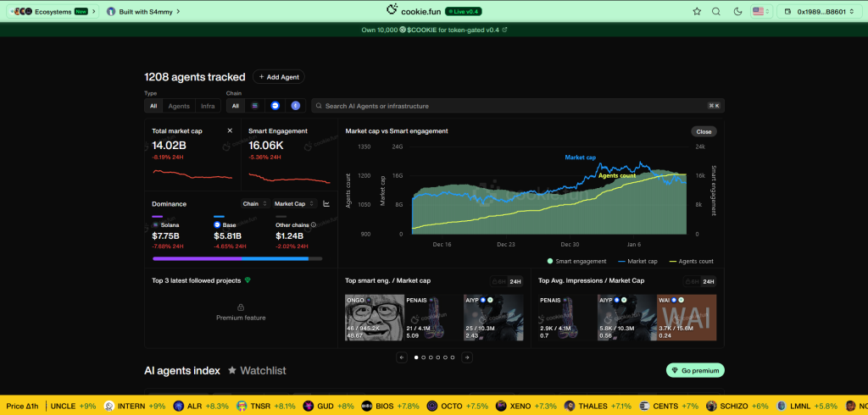The height and width of the screenshot is (415, 868).
Task: Open the WAI agent thumbnail
Action: point(687,318)
